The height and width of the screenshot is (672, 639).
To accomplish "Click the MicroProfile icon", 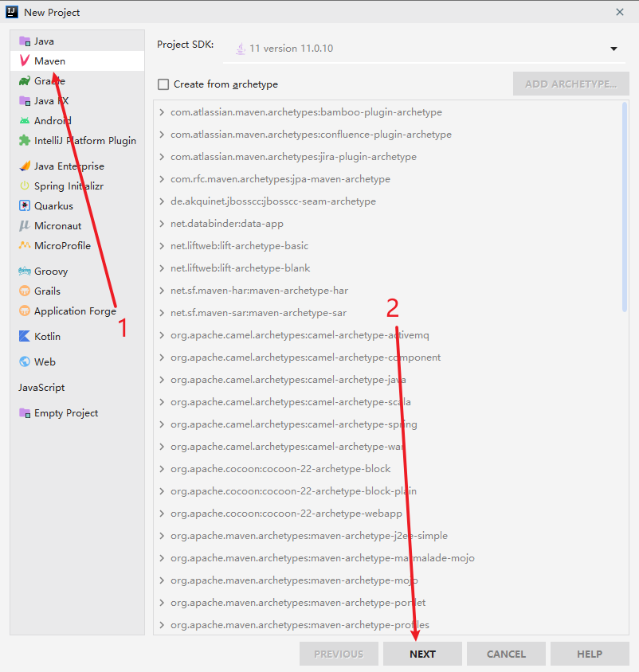I will coord(25,245).
